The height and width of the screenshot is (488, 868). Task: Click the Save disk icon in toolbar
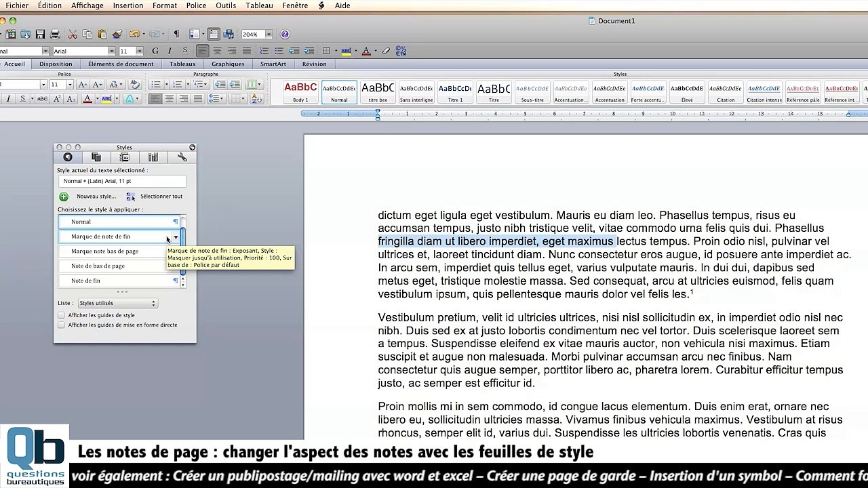click(40, 35)
